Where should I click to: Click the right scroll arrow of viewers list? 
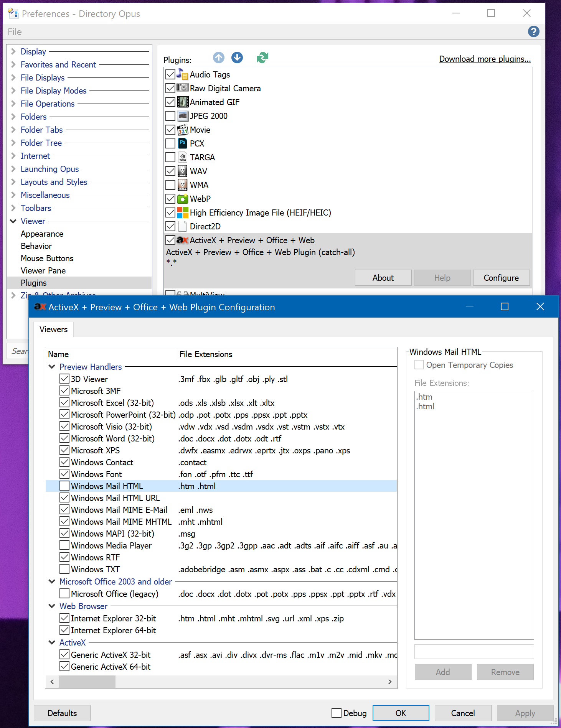coord(390,682)
